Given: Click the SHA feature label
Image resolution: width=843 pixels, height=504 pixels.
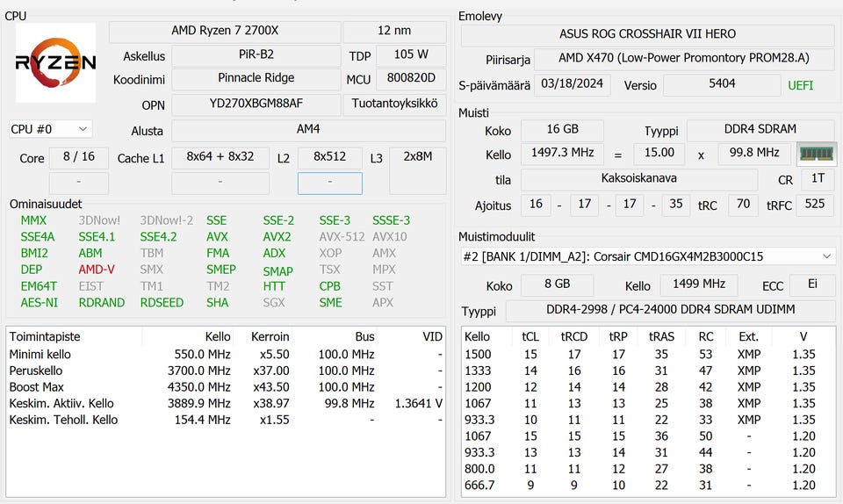Looking at the screenshot, I should click(217, 303).
